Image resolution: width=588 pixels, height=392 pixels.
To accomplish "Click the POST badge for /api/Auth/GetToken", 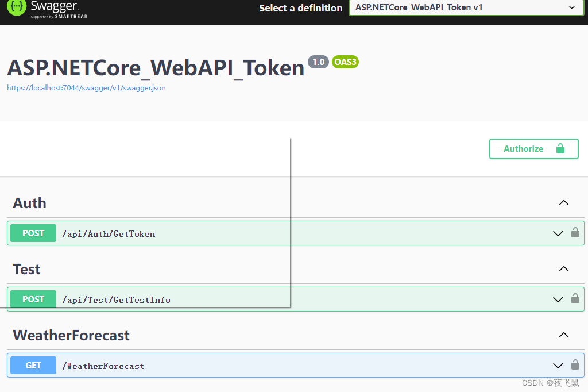I will 33,233.
